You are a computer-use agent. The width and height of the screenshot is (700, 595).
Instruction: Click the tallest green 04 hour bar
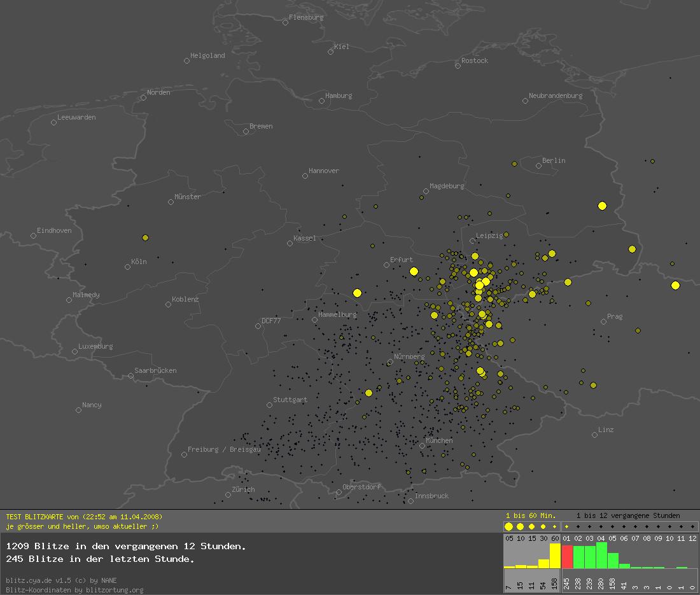(601, 555)
